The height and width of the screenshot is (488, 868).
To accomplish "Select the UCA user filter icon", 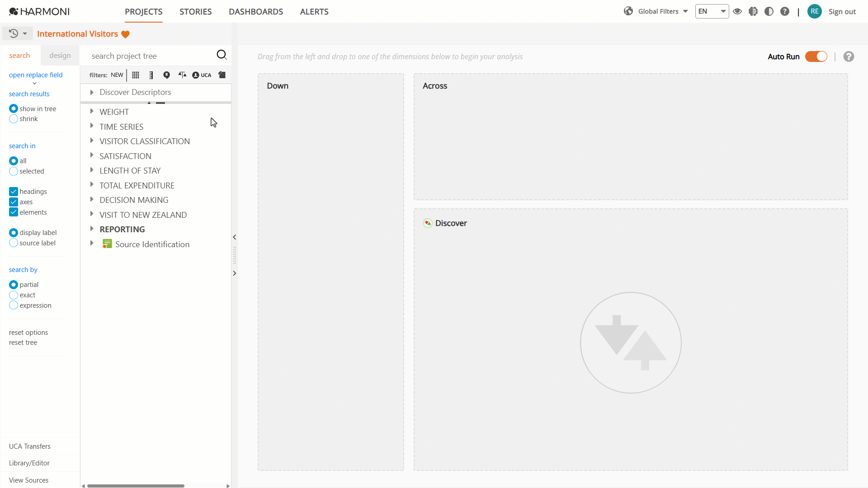I will (x=202, y=75).
